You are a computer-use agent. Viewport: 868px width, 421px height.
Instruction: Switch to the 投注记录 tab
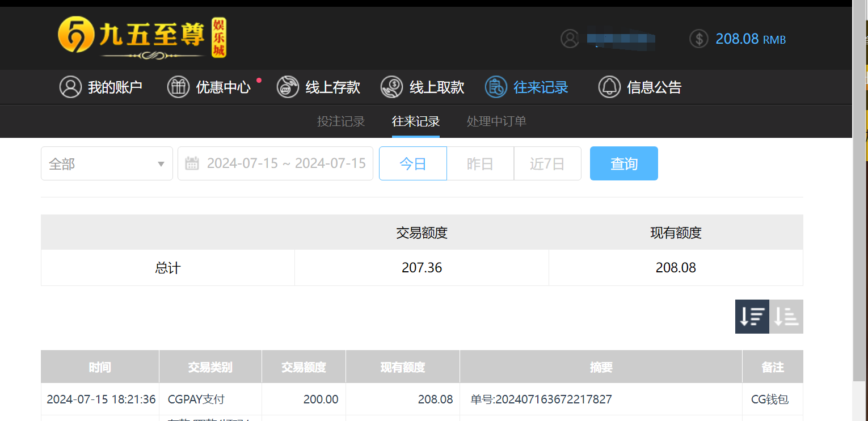tap(340, 121)
